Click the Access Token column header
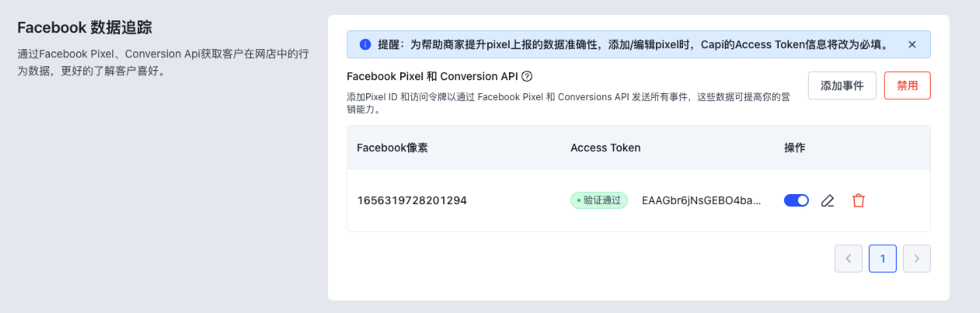This screenshot has width=980, height=313. click(x=605, y=148)
